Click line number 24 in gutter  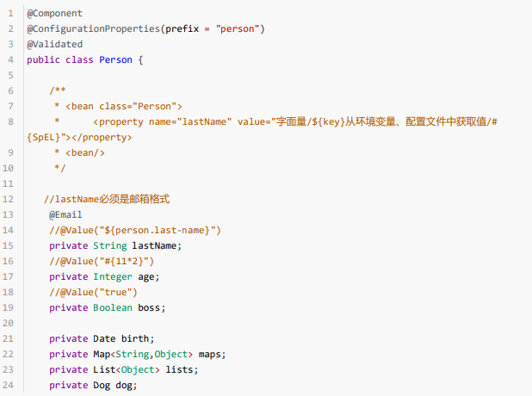[8, 385]
